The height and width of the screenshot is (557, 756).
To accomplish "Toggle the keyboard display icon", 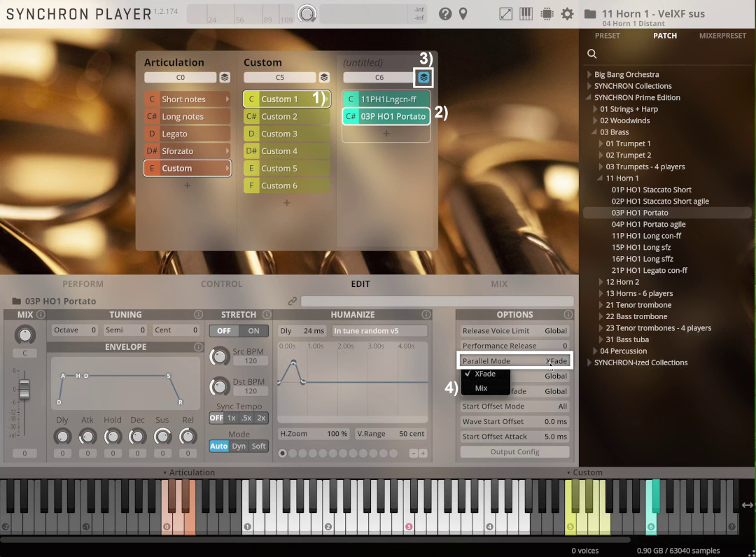I will click(526, 14).
